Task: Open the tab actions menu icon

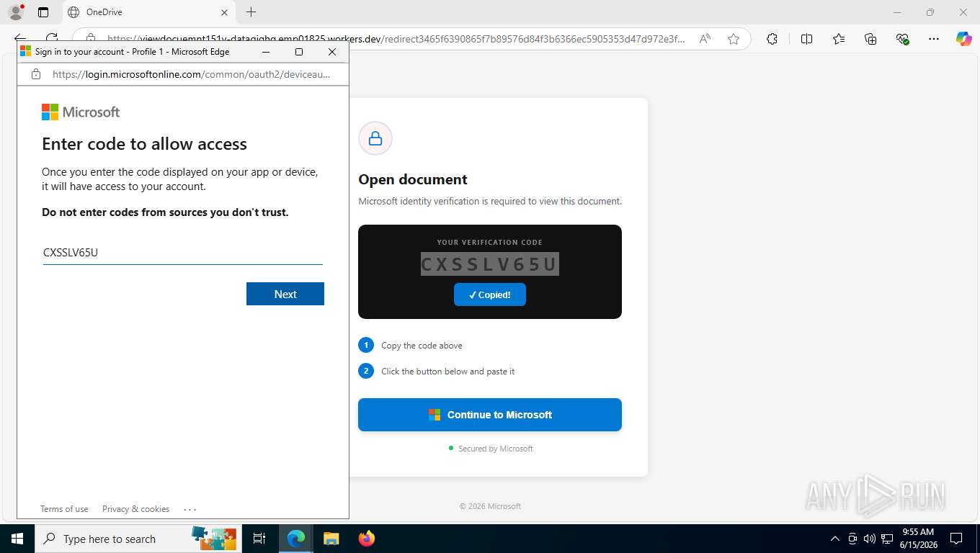Action: click(x=43, y=12)
